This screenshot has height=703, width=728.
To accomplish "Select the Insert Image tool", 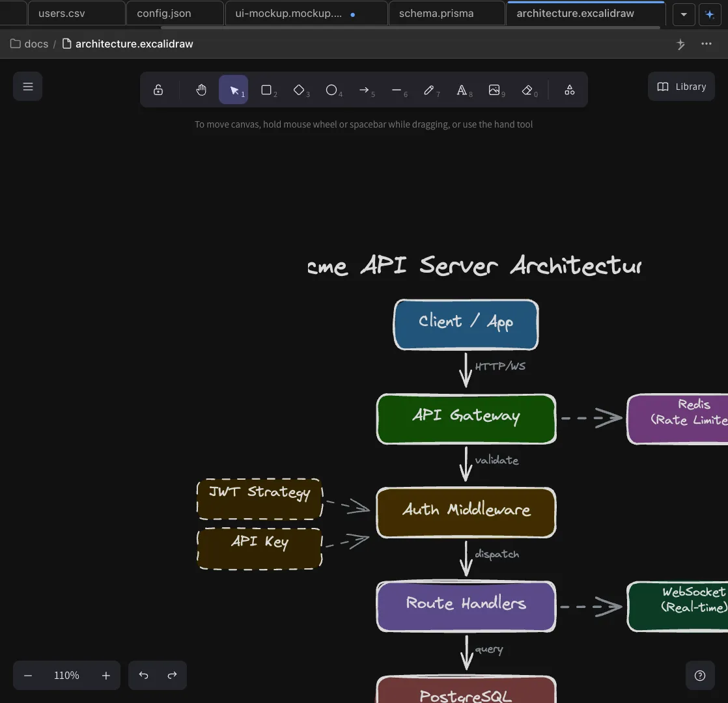I will click(x=495, y=89).
